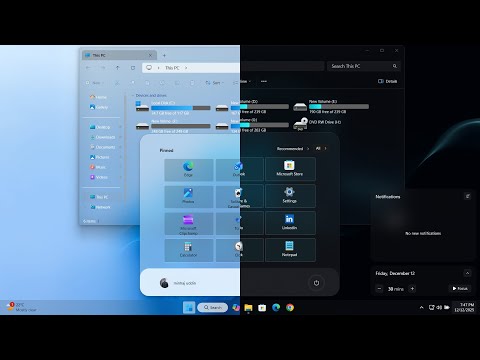Open Outlook from pinned Start apps
This screenshot has width=480, height=360.
point(240,170)
